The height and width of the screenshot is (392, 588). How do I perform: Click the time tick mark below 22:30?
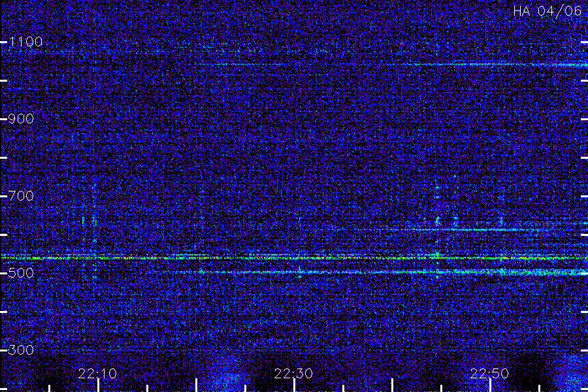pyautogui.click(x=295, y=385)
